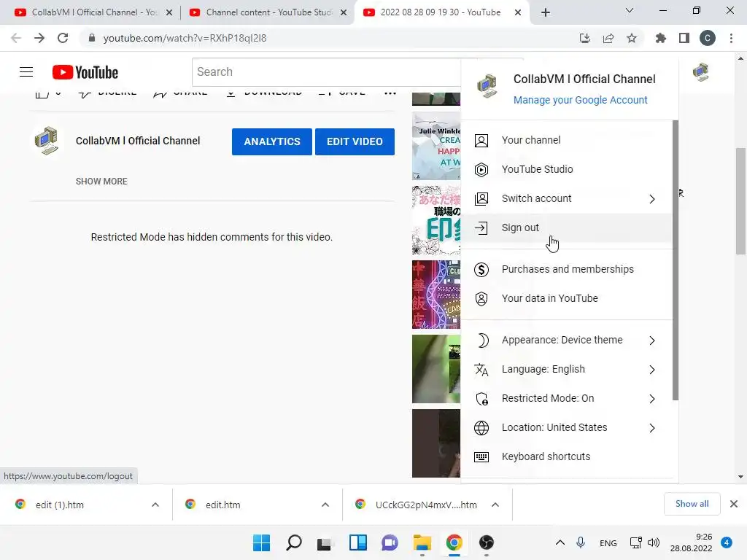Click the site lock icon in address bar
Screen dimensions: 747x560
click(x=92, y=38)
